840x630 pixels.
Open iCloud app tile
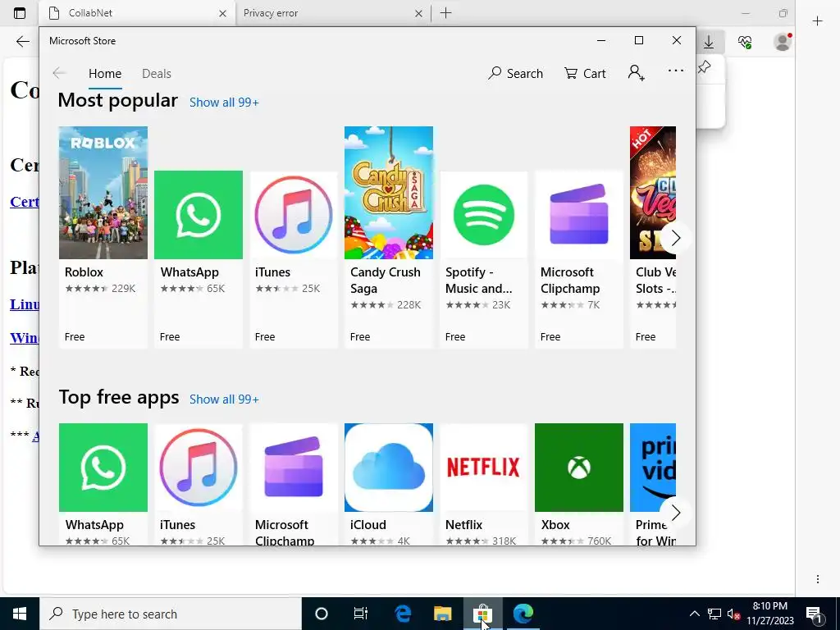tap(388, 484)
